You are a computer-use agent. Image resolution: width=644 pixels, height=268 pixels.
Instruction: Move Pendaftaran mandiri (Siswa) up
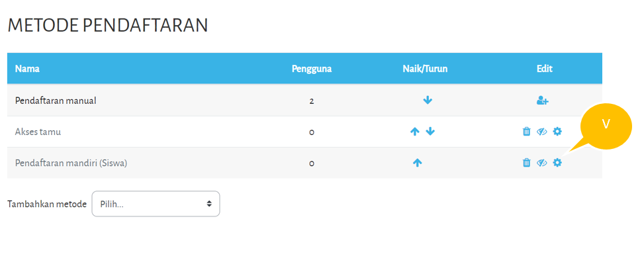(417, 163)
